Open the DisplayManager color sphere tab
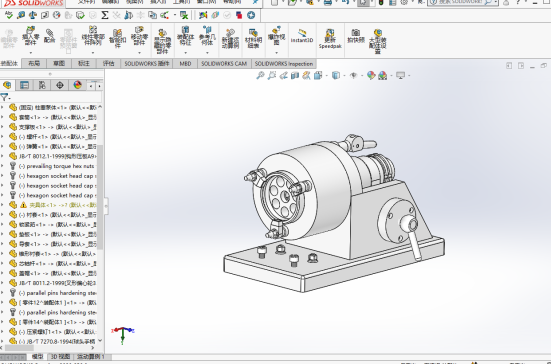 coord(77,85)
